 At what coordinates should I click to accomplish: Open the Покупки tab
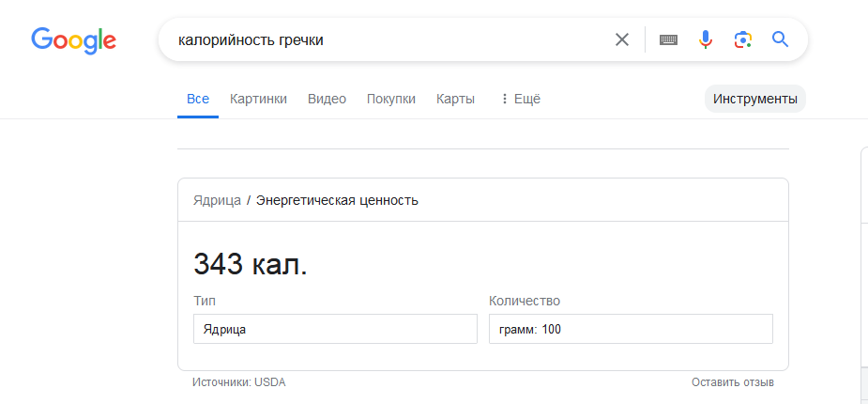(x=390, y=99)
